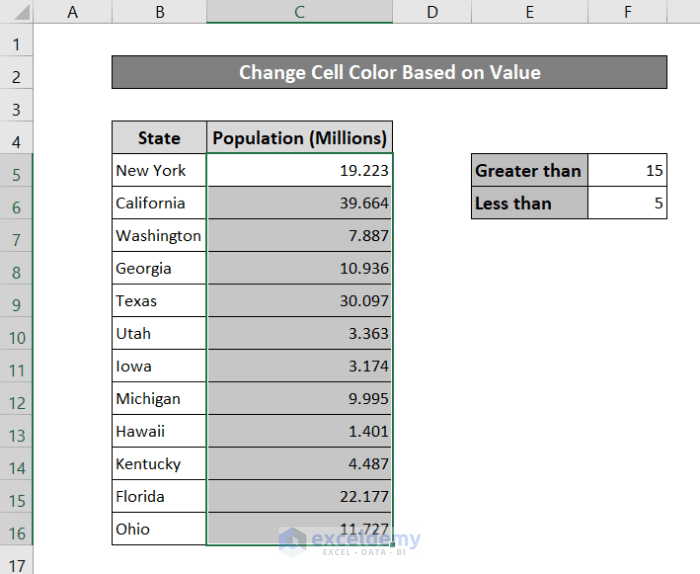Select the 'Texas' cell

[x=159, y=300]
